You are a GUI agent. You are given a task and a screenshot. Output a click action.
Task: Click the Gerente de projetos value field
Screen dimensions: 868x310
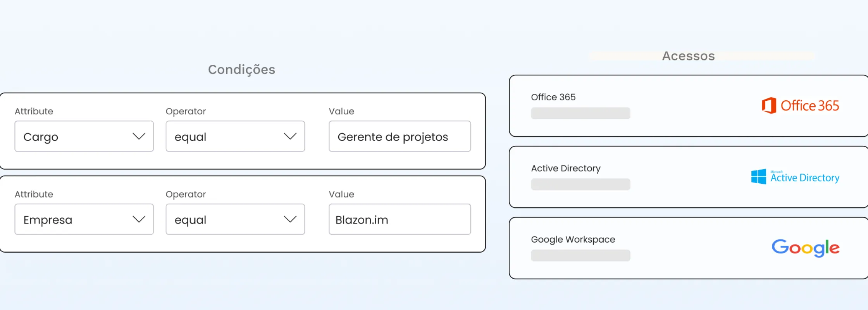[400, 136]
